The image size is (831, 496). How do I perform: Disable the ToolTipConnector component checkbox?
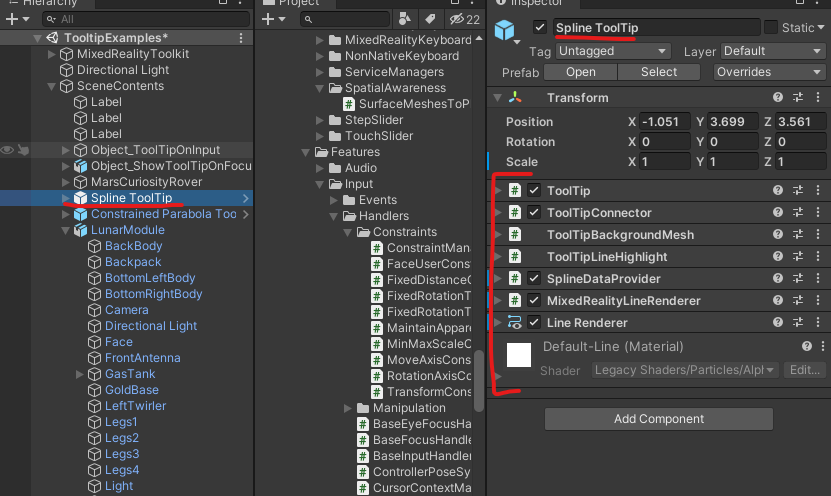(534, 212)
